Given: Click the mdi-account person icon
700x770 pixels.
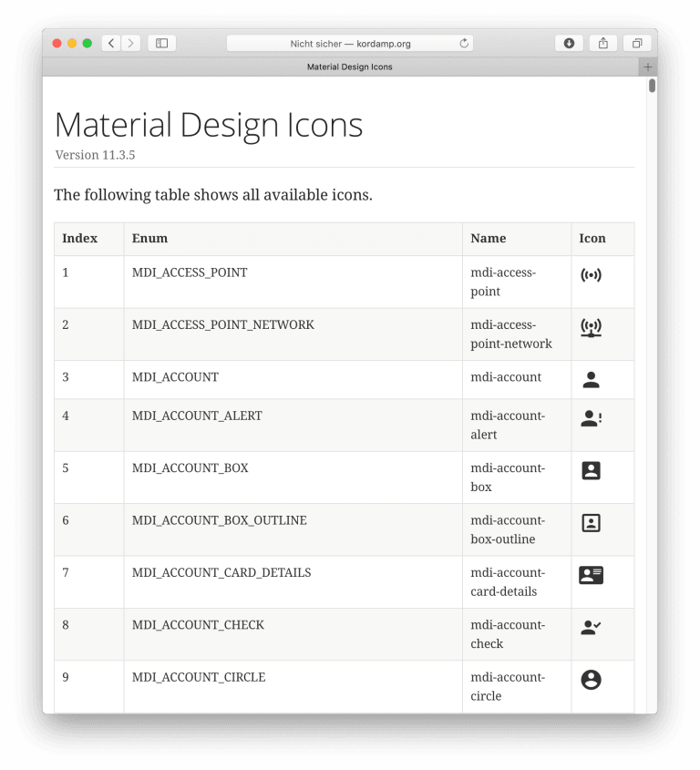Looking at the screenshot, I should click(591, 380).
